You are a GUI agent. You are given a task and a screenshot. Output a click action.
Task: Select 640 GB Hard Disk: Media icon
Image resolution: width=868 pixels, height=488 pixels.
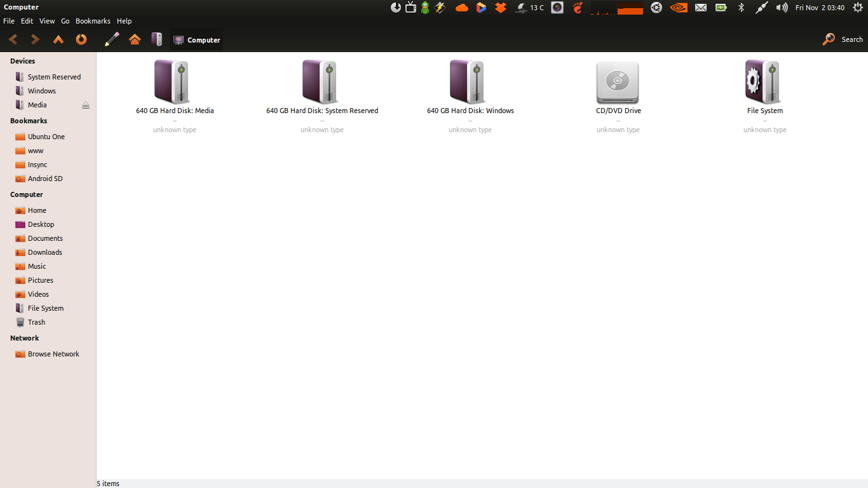point(173,82)
